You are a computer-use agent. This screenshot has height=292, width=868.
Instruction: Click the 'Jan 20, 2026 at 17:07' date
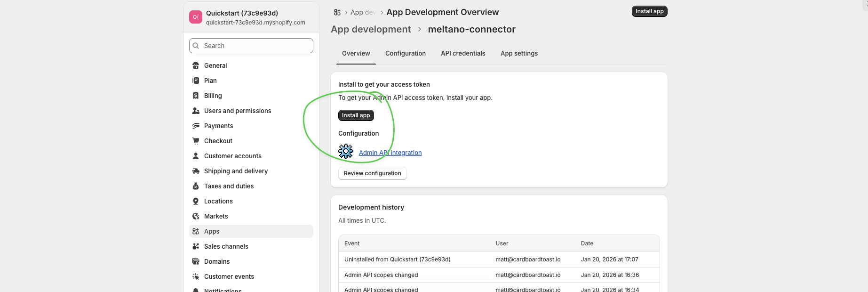pyautogui.click(x=610, y=260)
